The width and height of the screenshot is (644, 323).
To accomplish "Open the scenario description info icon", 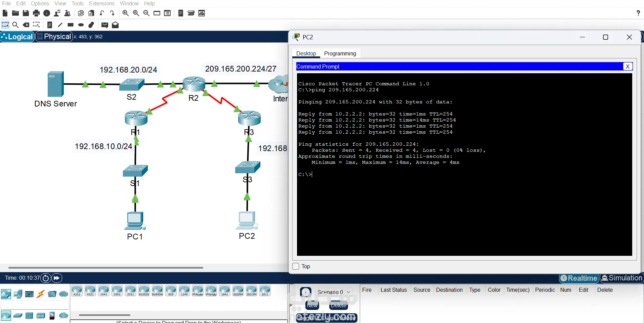I will tap(306, 292).
